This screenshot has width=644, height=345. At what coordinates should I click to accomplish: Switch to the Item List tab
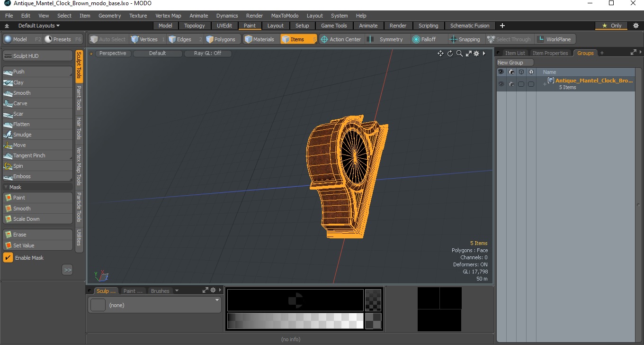515,53
